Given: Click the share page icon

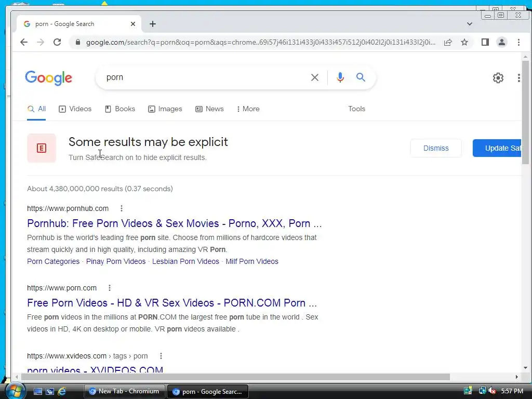Looking at the screenshot, I should (448, 42).
